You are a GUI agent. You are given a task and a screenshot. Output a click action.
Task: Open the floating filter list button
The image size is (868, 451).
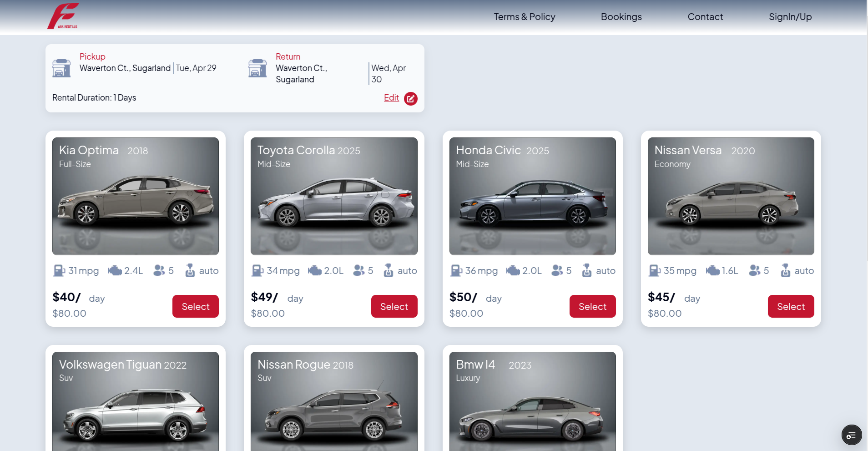851,435
